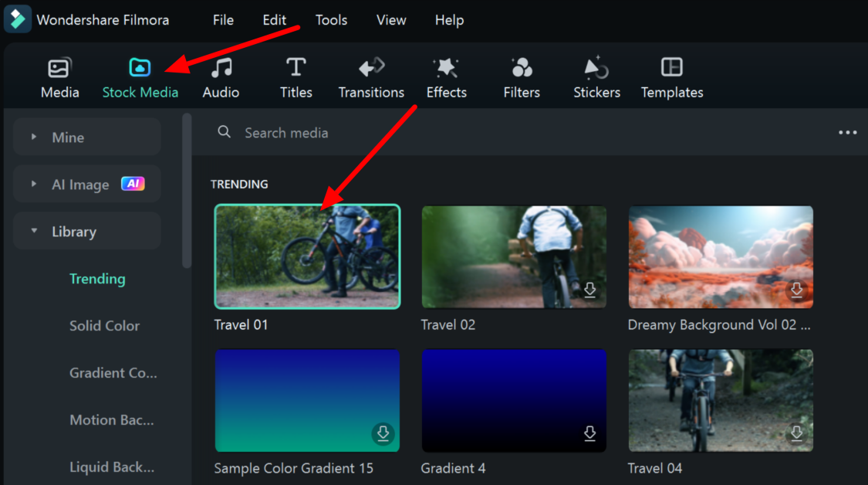Click the search magnifier icon

[x=224, y=132]
